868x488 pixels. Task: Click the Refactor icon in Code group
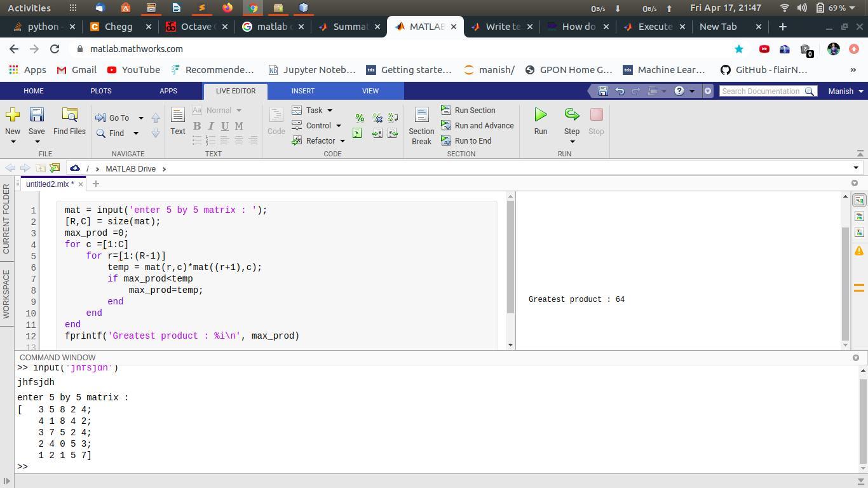click(297, 141)
